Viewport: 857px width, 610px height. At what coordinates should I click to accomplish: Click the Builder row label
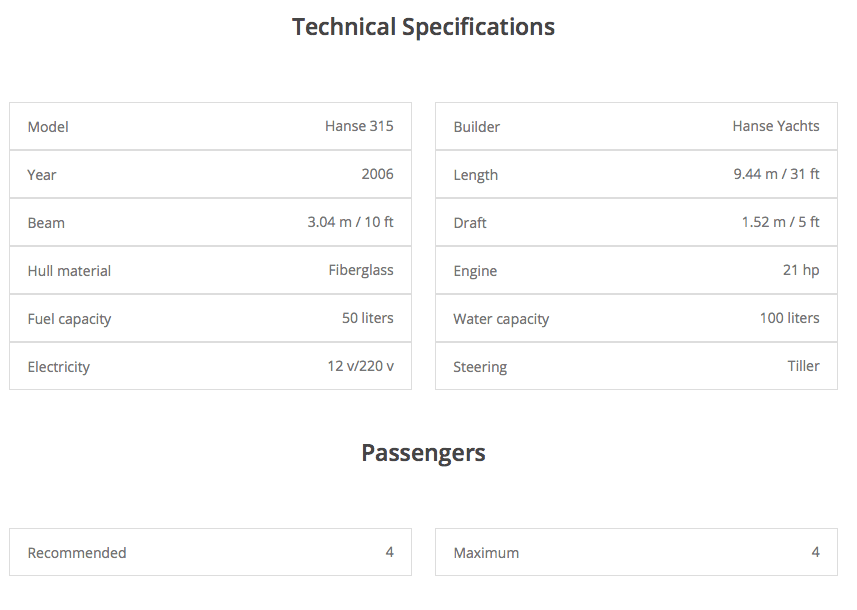click(x=476, y=127)
